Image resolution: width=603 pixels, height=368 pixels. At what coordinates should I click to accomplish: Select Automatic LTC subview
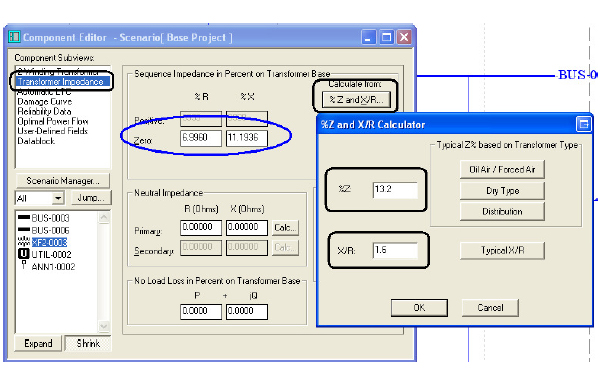coord(44,92)
